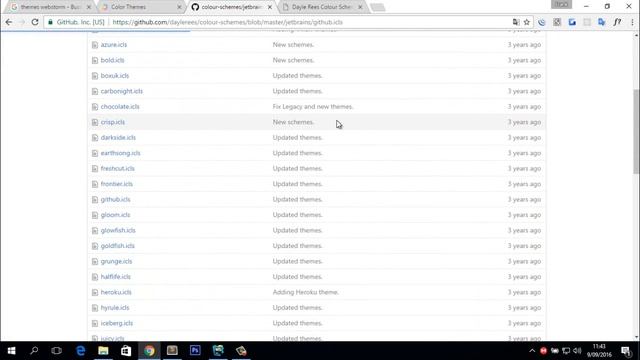Viewport: 640px width, 360px height.
Task: Open the Action Center notifications icon
Action: coord(626,351)
